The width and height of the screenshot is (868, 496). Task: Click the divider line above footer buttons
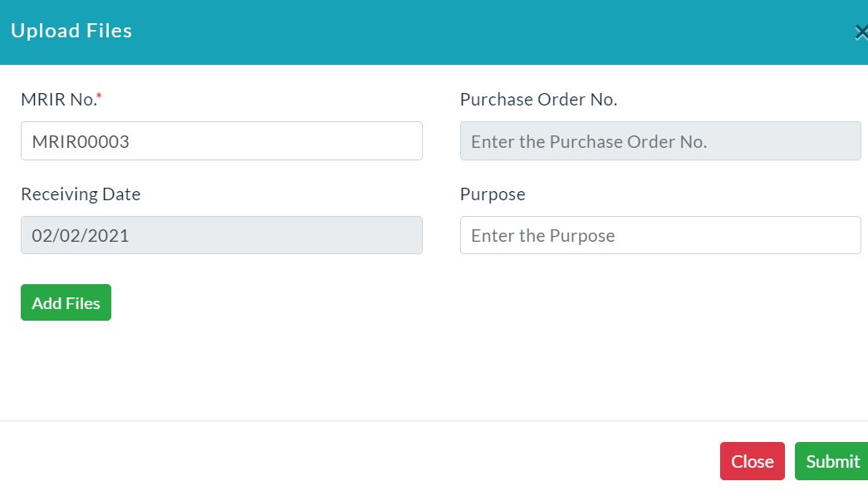tap(434, 420)
